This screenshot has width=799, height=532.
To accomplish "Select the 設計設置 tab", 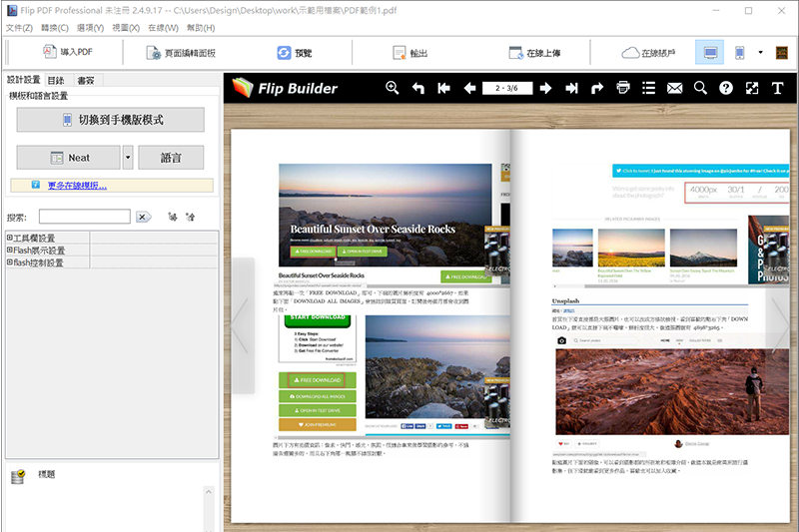I will tap(23, 80).
